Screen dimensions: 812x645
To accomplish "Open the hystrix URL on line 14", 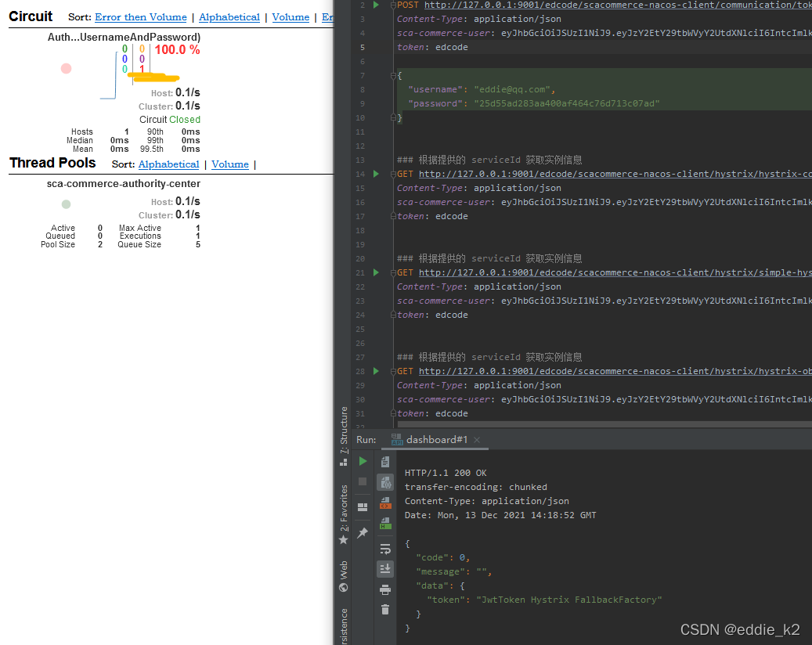I will [615, 174].
